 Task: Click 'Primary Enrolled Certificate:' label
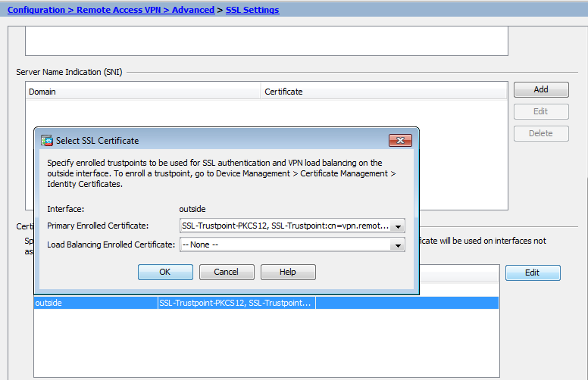coord(98,226)
